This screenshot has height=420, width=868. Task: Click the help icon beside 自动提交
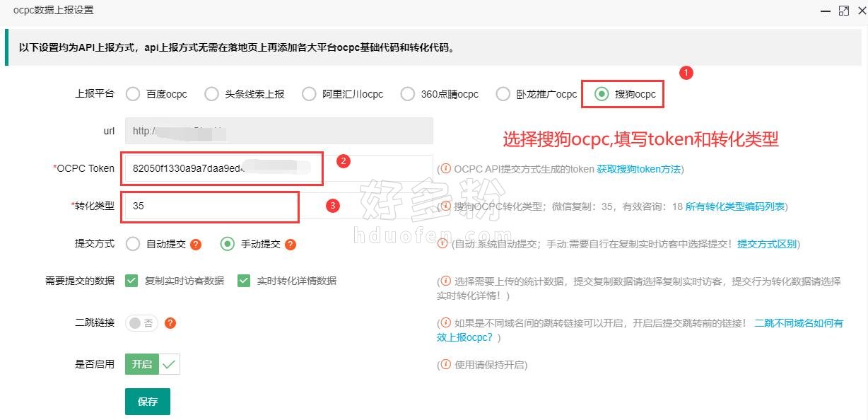[x=196, y=245]
